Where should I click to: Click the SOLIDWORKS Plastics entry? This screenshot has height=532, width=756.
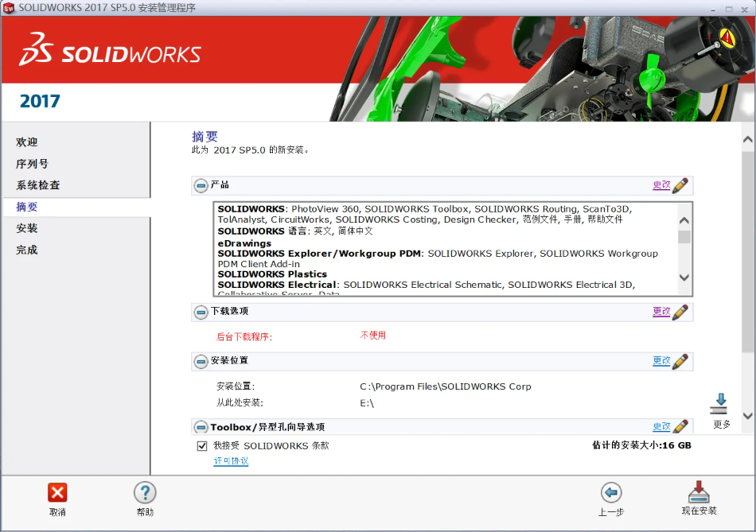[x=272, y=274]
